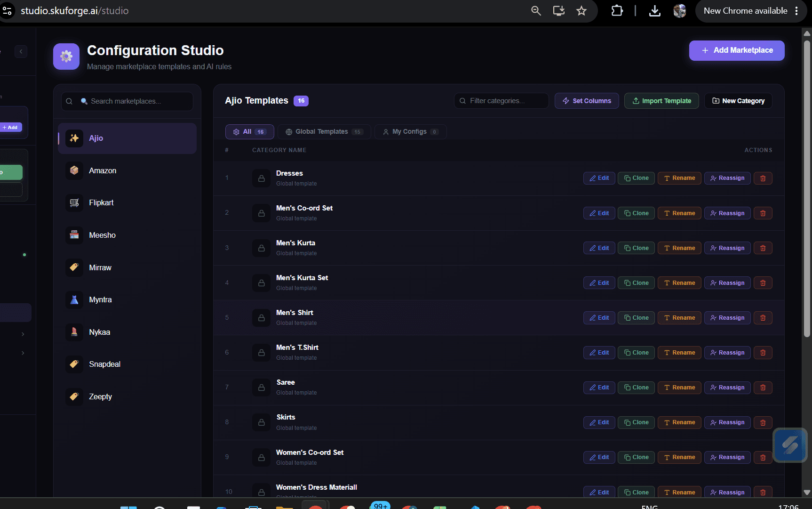Rename the Men's Kurta template
The image size is (812, 509).
(679, 248)
